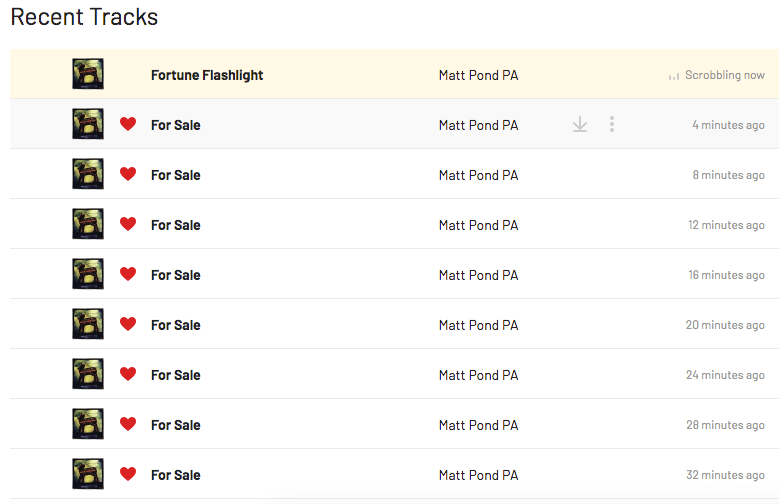Open For Sale track played 24 minutes ago

click(176, 375)
